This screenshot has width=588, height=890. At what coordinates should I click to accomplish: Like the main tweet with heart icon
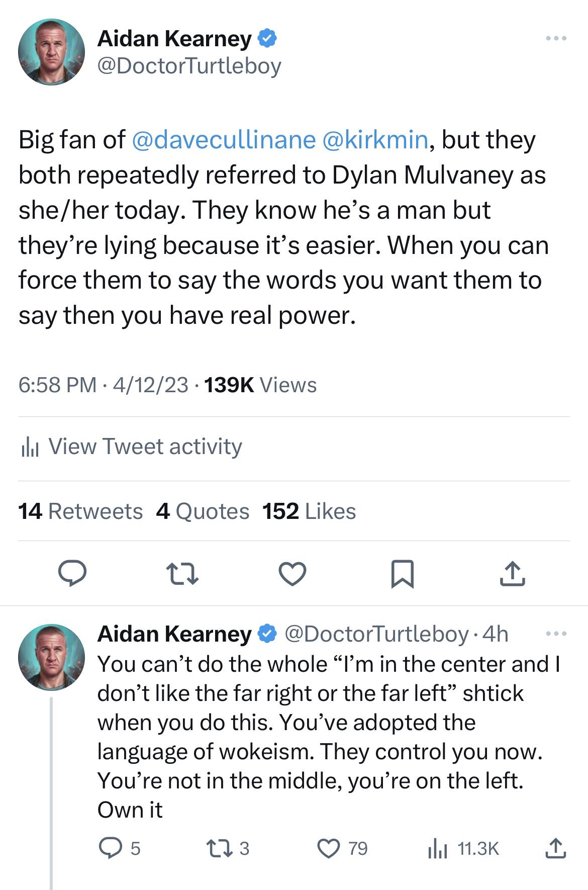pyautogui.click(x=292, y=574)
